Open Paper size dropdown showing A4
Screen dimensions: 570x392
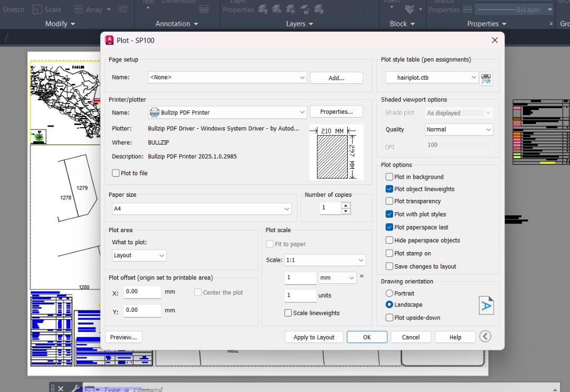point(202,208)
